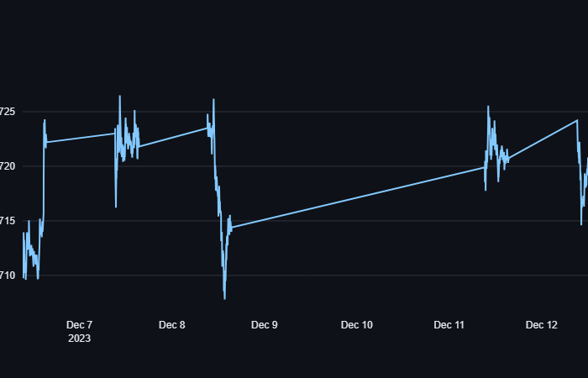This screenshot has height=378, width=588.
Task: Select the Dec 8 date tick label
Action: (x=171, y=324)
